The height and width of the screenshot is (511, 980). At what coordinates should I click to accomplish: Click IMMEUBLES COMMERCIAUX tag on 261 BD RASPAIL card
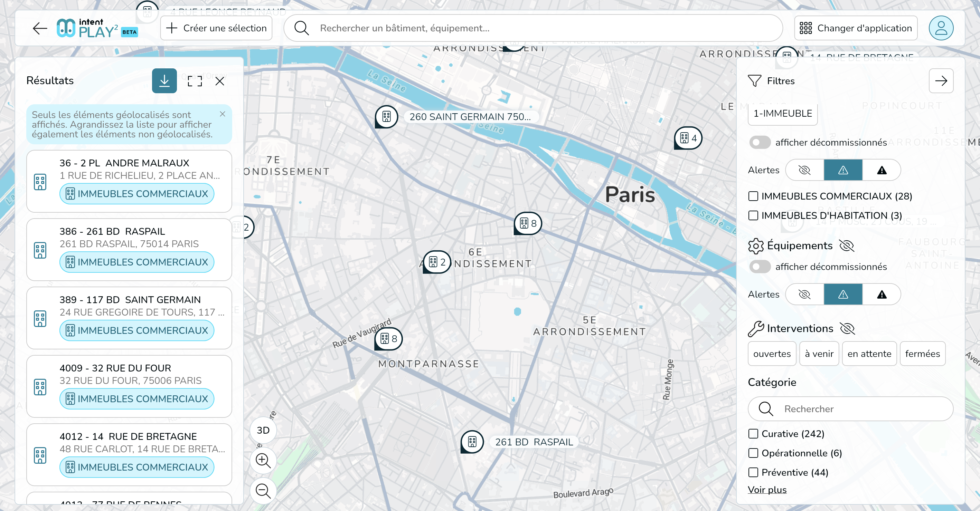point(137,262)
